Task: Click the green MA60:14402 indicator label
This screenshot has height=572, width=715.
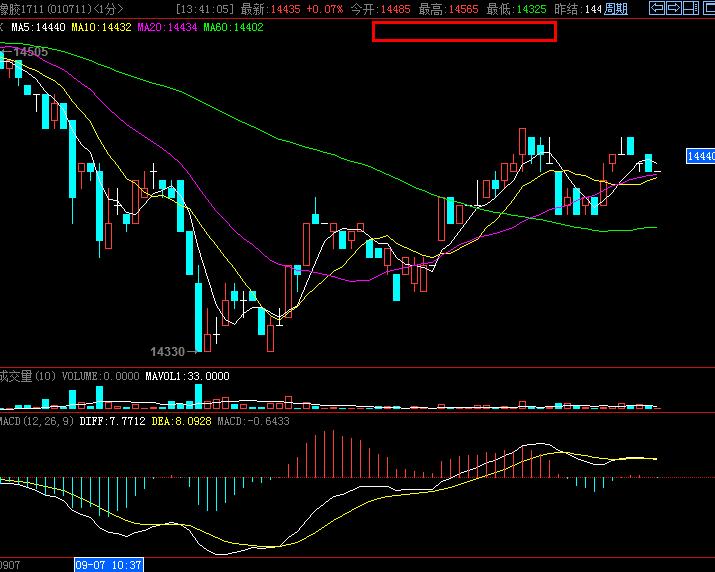Action: click(x=233, y=27)
